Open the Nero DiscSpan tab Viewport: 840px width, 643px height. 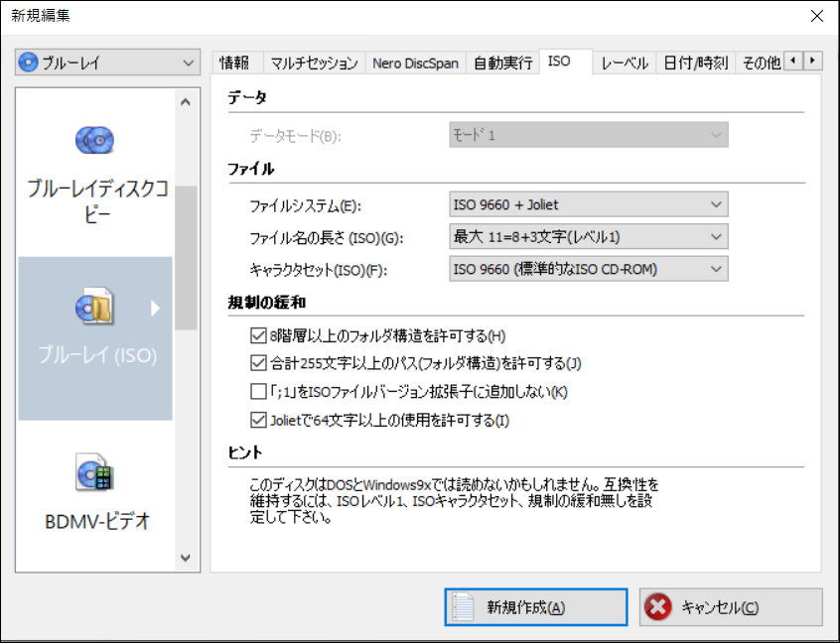(416, 61)
